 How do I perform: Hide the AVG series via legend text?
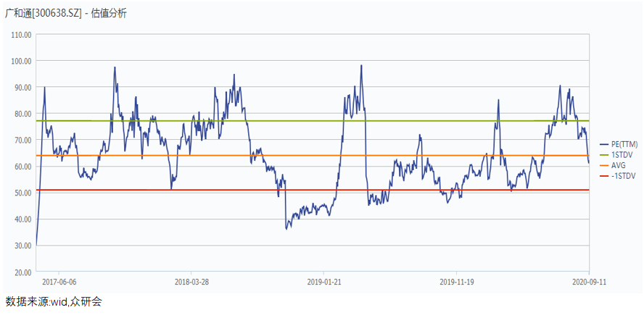click(x=618, y=165)
